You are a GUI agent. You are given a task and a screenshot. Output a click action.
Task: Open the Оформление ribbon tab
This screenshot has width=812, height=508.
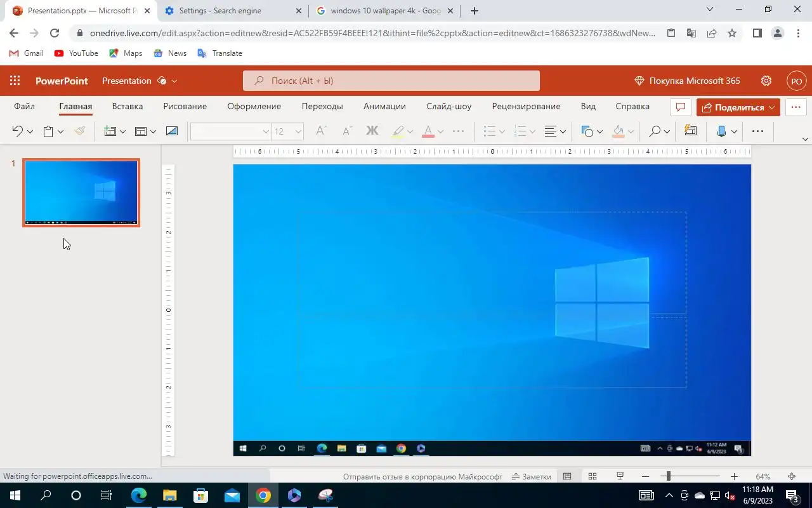click(x=254, y=106)
